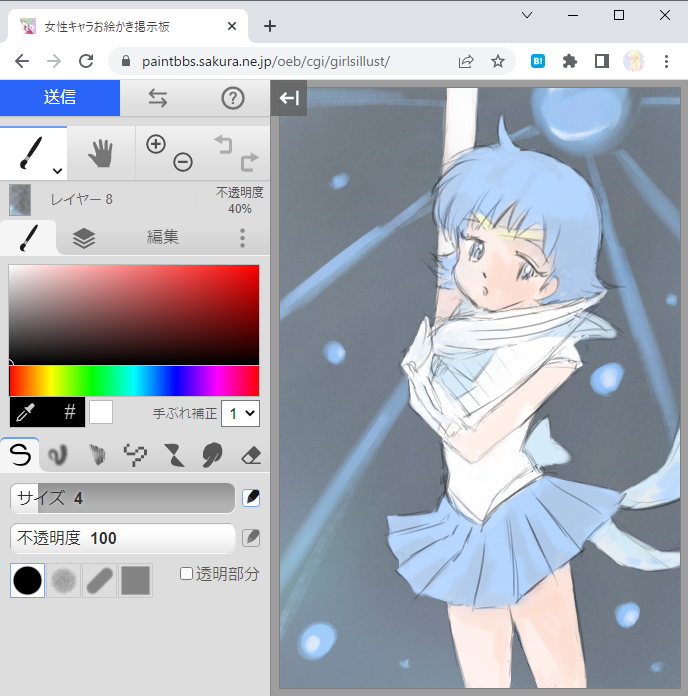Open the help question mark icon
The width and height of the screenshot is (688, 696).
point(233,98)
